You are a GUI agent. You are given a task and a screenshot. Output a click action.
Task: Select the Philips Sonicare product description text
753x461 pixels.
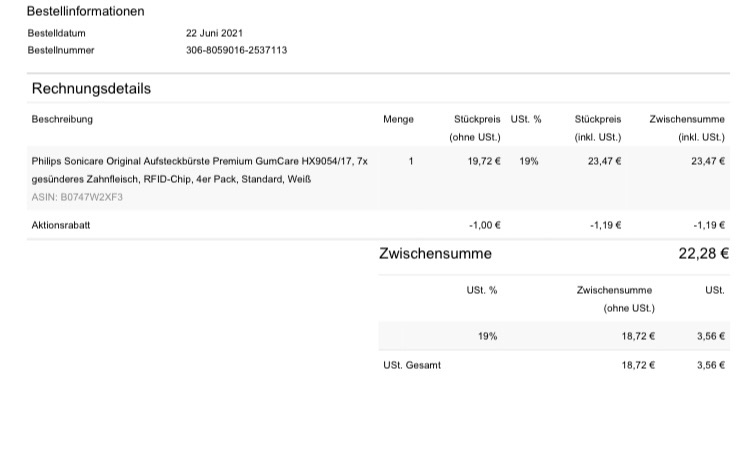(x=199, y=170)
